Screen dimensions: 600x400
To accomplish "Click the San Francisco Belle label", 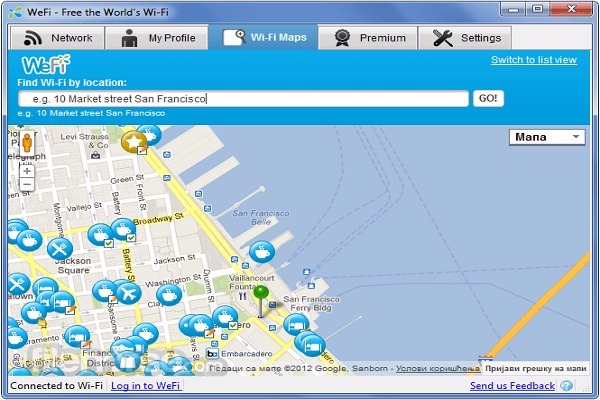I will 261,217.
